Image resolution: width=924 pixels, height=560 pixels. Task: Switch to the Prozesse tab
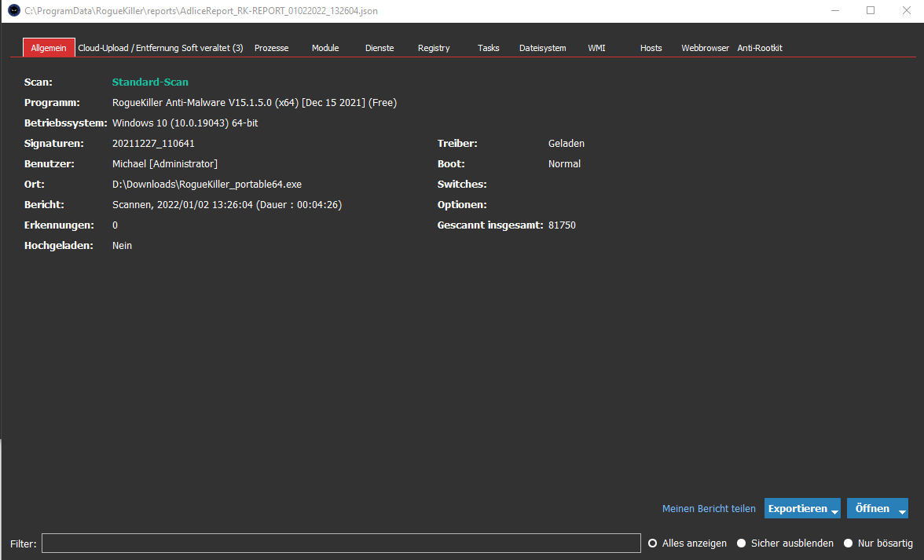coord(272,48)
